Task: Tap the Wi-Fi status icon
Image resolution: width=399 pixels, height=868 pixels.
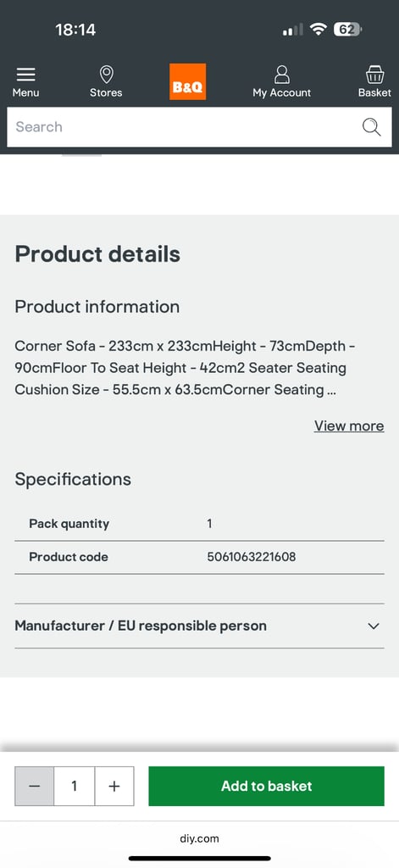Action: pos(319,30)
